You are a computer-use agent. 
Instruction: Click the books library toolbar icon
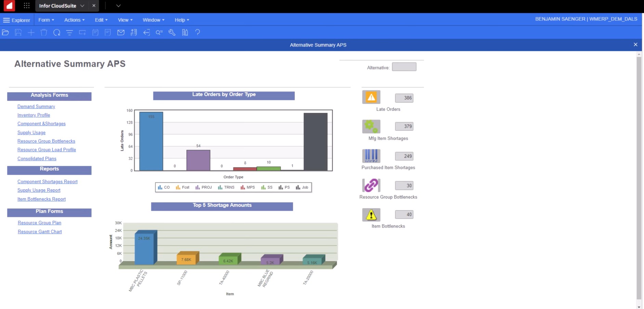[x=185, y=33]
